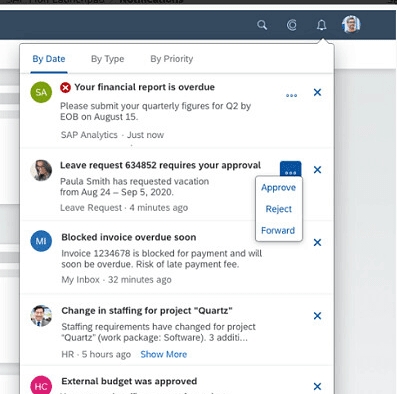Open 'Blocked invoice overdue soon' title
This screenshot has height=394, width=397.
pyautogui.click(x=129, y=237)
